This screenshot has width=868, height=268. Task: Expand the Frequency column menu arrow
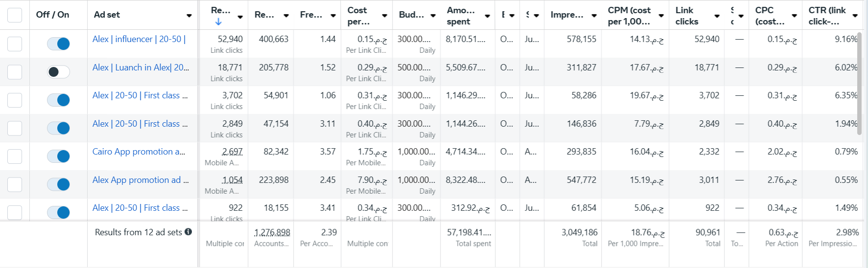[x=333, y=16]
